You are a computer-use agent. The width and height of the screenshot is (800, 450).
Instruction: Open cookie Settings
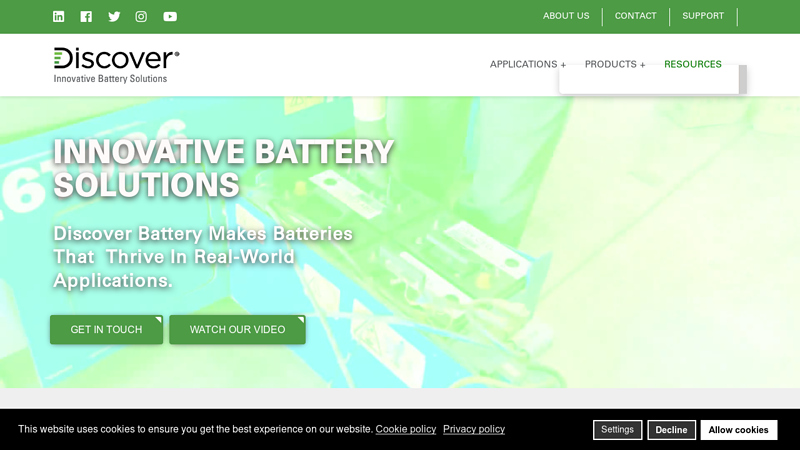coord(617,430)
